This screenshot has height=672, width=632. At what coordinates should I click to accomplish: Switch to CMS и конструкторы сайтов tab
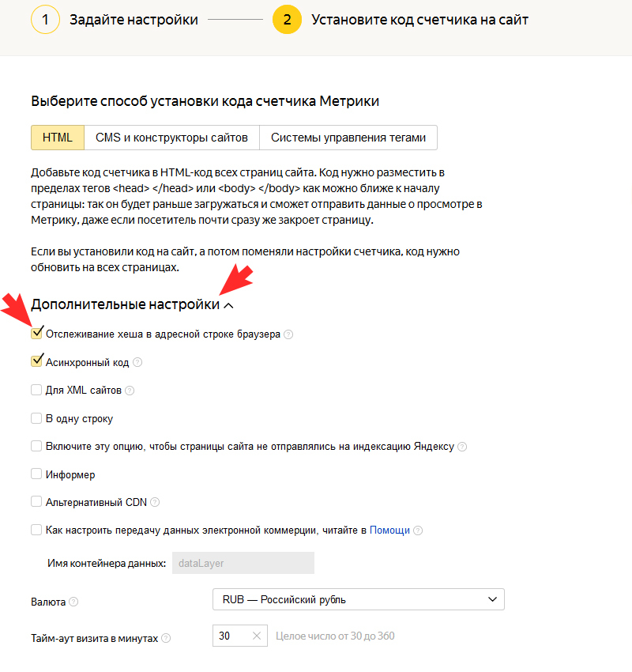point(171,138)
